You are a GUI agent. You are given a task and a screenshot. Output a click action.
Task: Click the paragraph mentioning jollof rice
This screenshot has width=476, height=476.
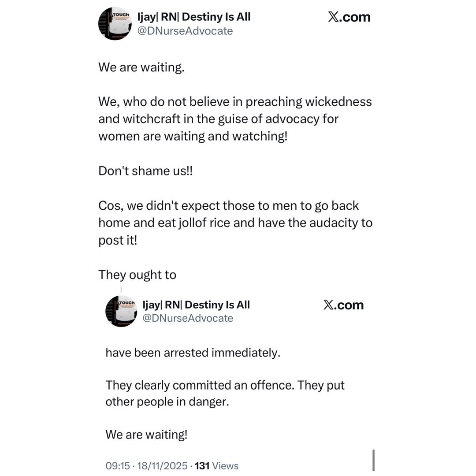tap(235, 223)
